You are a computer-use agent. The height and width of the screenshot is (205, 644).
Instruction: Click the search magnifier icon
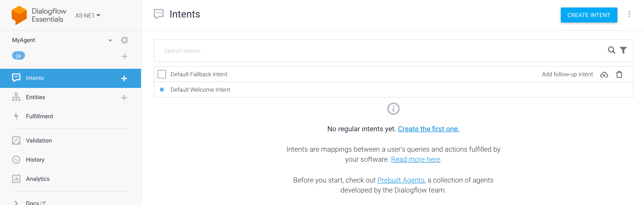point(611,50)
